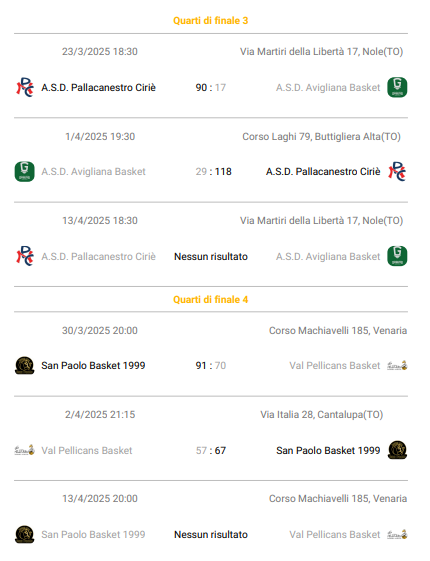Click winning team San Paolo Basket 1999 name in 30/3 match
Viewport: 430px width, 561px height.
pyautogui.click(x=93, y=366)
